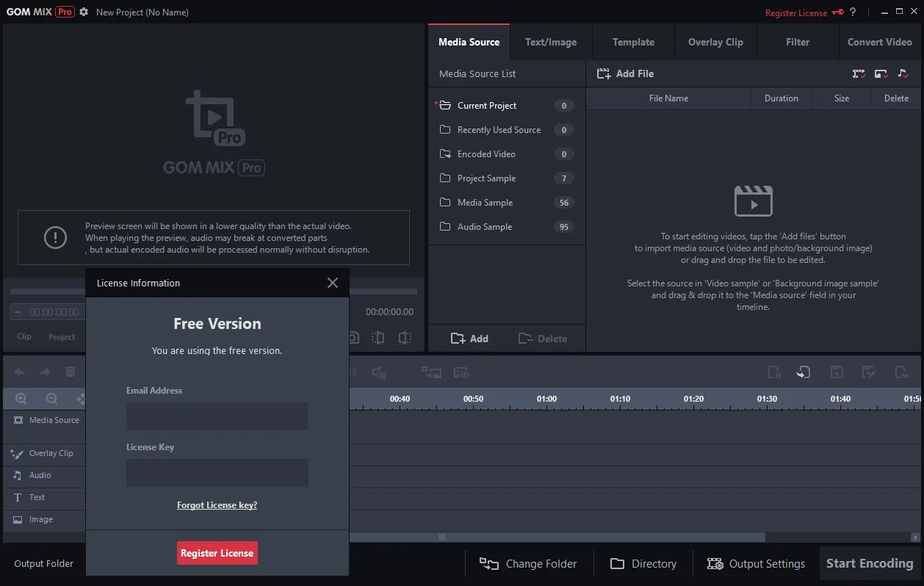The width and height of the screenshot is (924, 586).
Task: Open the Text/Image tab
Action: tap(551, 42)
